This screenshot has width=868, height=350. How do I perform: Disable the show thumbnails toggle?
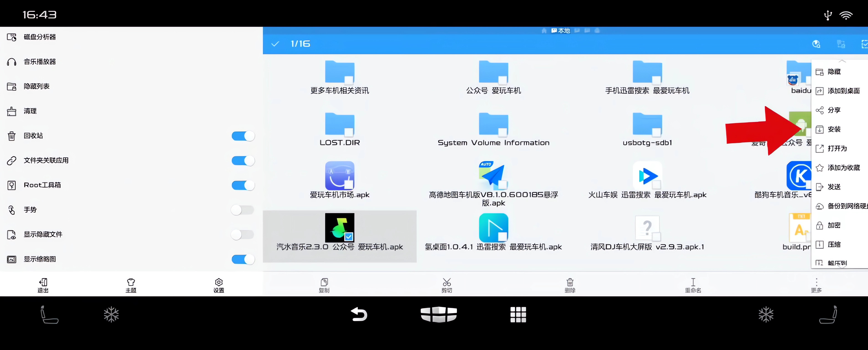(x=243, y=259)
